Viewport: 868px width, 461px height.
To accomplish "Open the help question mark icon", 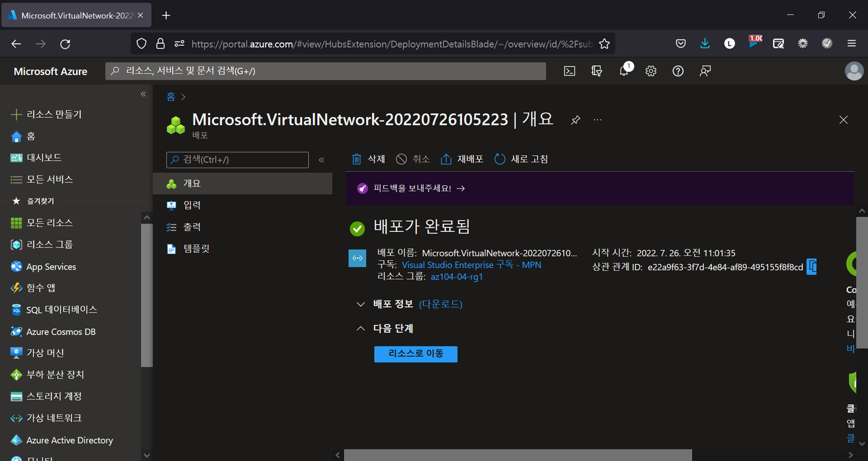I will (678, 71).
